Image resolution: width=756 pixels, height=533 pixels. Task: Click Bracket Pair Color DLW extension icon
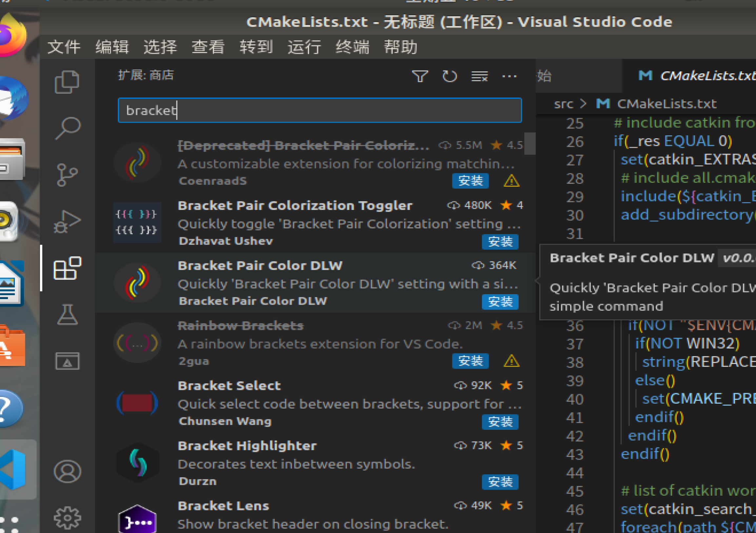(137, 283)
